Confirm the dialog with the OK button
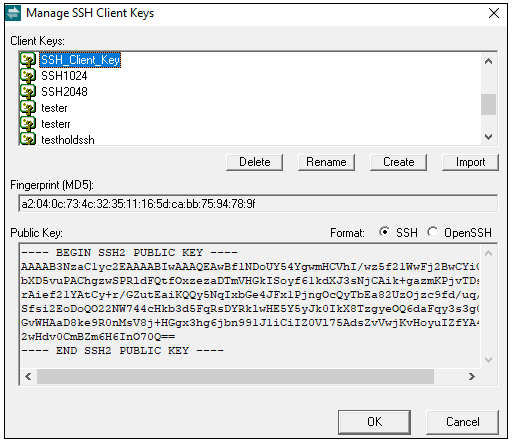The image size is (513, 445). (x=374, y=422)
